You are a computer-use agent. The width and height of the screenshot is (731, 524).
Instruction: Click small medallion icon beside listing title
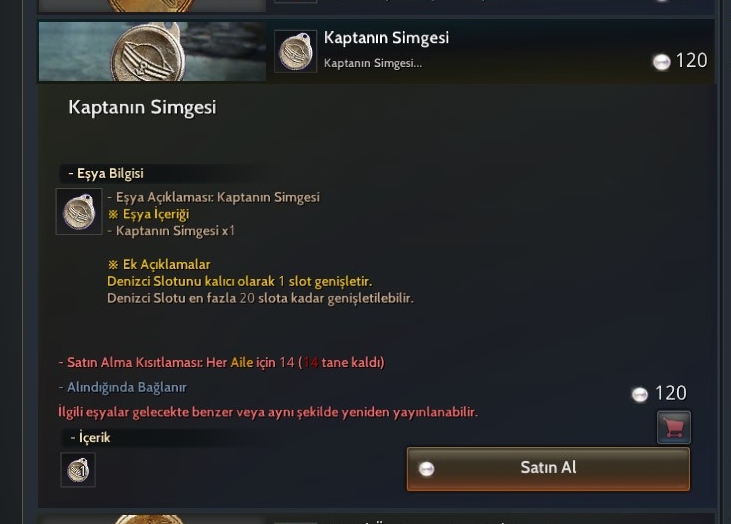click(296, 51)
